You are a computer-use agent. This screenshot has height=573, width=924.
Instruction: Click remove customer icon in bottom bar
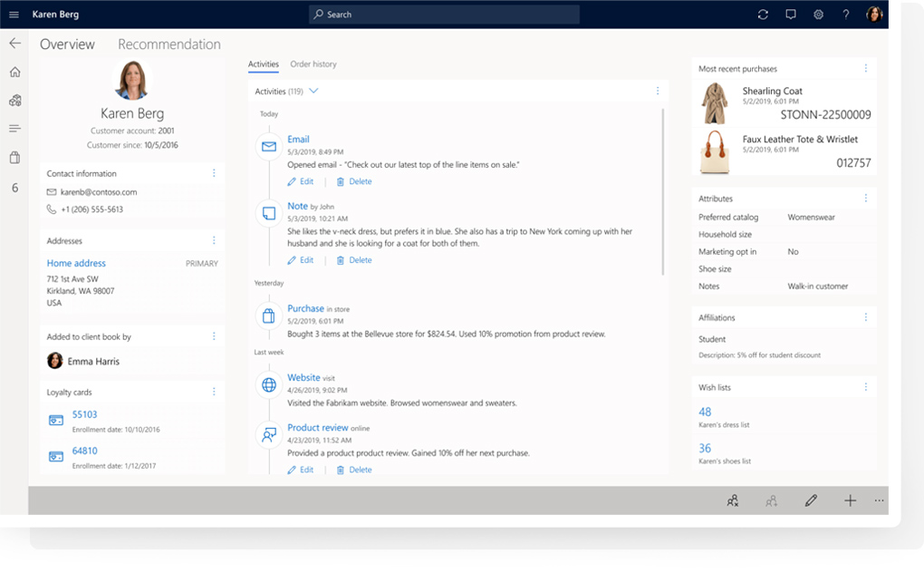733,500
